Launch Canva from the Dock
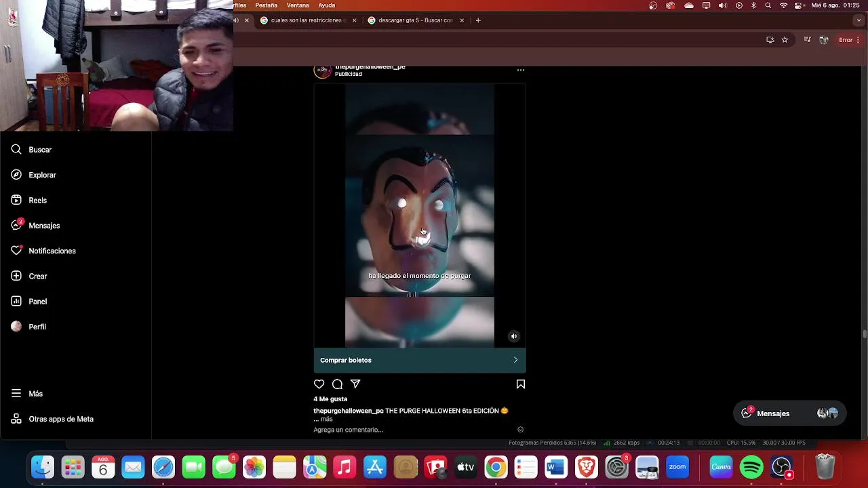The height and width of the screenshot is (488, 868). coord(721,467)
